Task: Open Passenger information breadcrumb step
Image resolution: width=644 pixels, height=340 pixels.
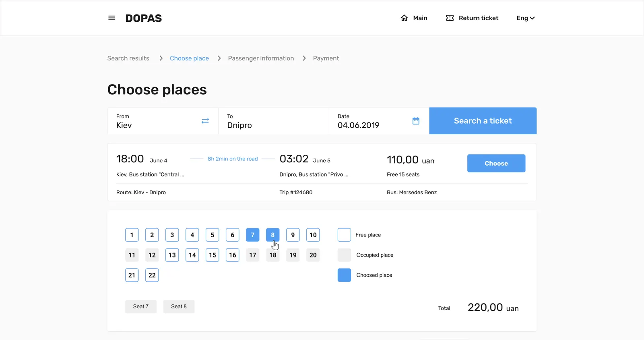Action: click(261, 58)
